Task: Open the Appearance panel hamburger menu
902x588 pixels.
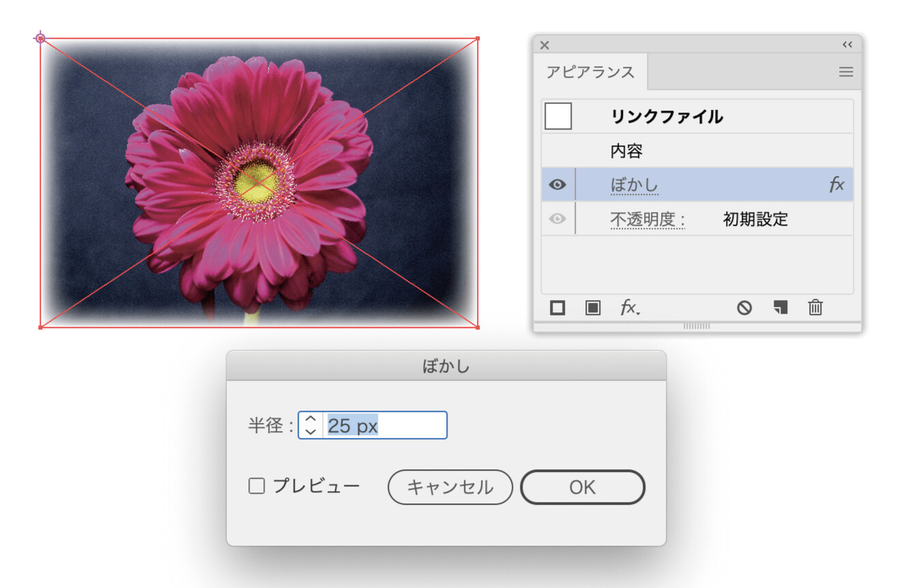Action: (846, 72)
